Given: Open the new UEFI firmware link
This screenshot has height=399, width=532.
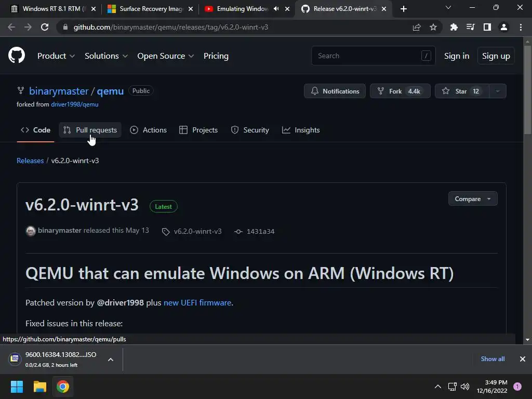Looking at the screenshot, I should point(197,303).
